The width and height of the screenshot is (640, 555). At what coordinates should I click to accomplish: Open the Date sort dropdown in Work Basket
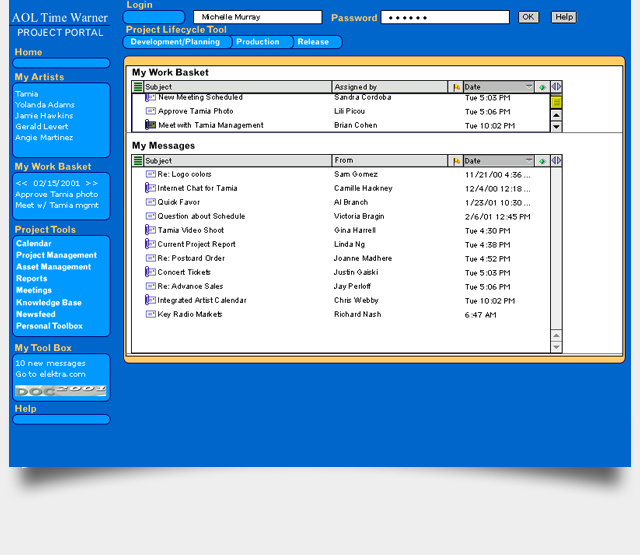(529, 87)
